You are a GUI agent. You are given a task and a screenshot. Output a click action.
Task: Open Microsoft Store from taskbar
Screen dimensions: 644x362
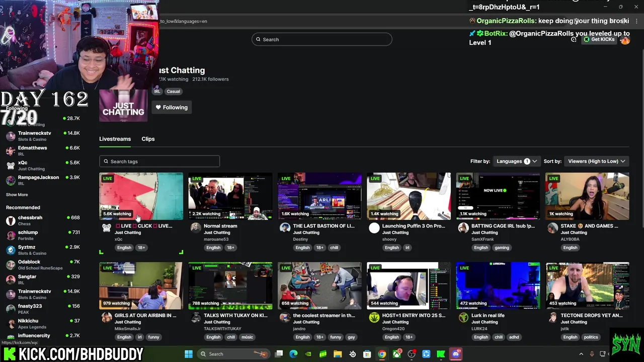(367, 354)
